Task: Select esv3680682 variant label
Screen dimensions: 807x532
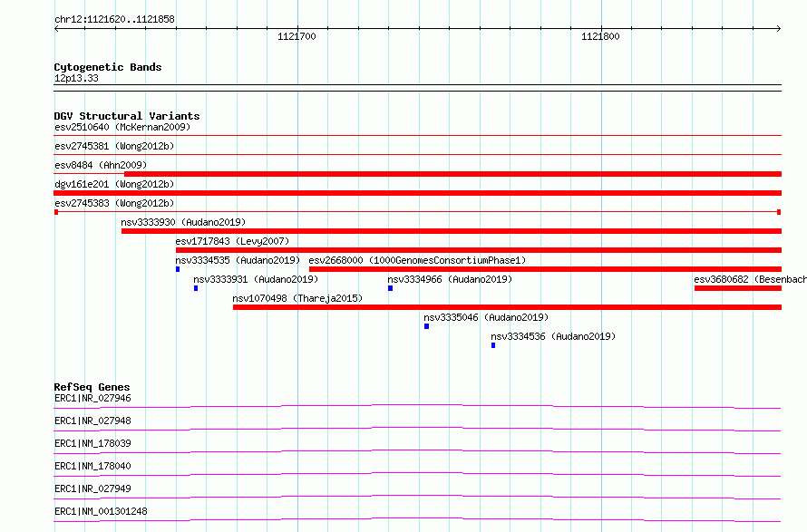Action: click(751, 279)
